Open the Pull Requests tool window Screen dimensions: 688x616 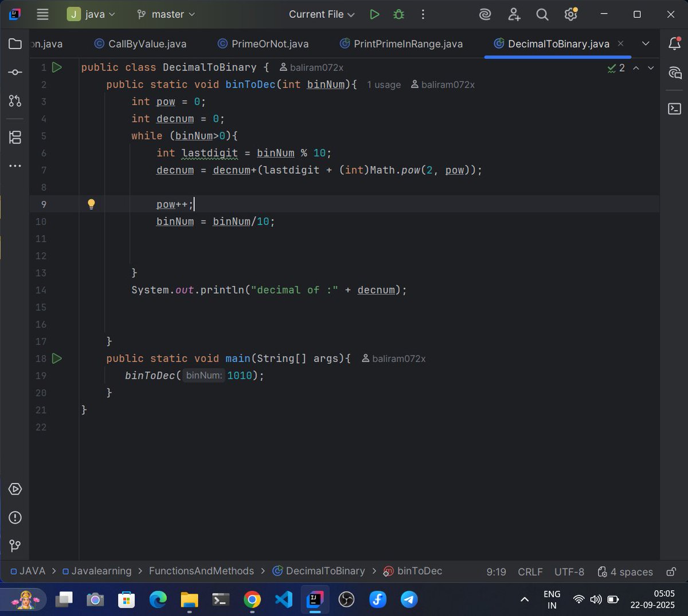(x=15, y=101)
